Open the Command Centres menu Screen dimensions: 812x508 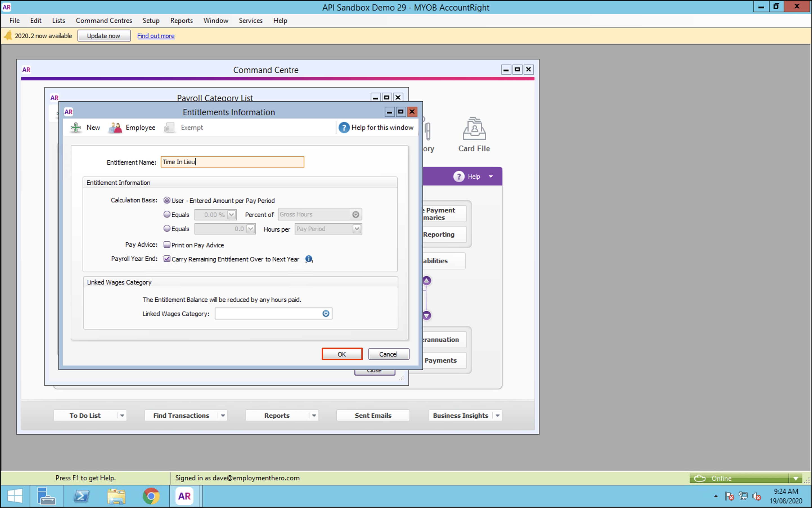(104, 21)
